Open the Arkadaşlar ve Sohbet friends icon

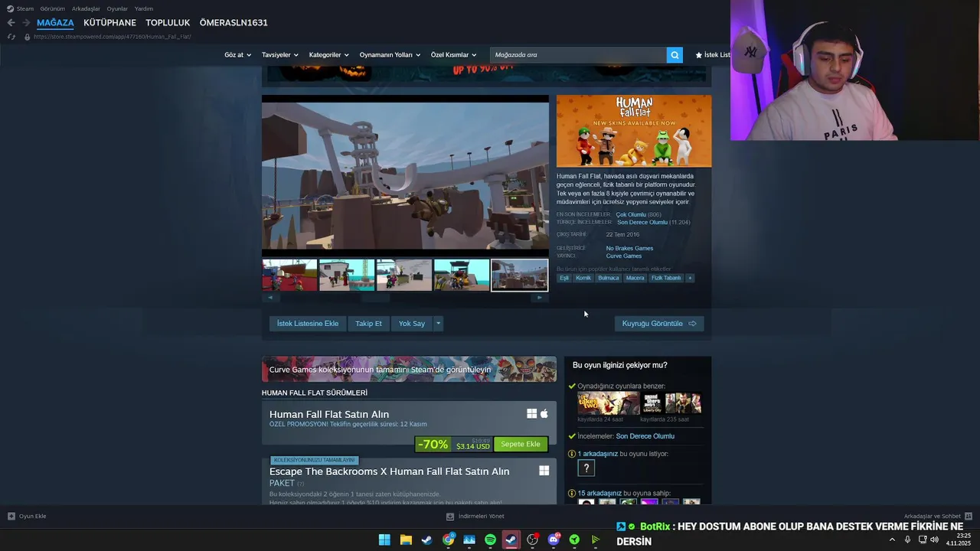(969, 516)
